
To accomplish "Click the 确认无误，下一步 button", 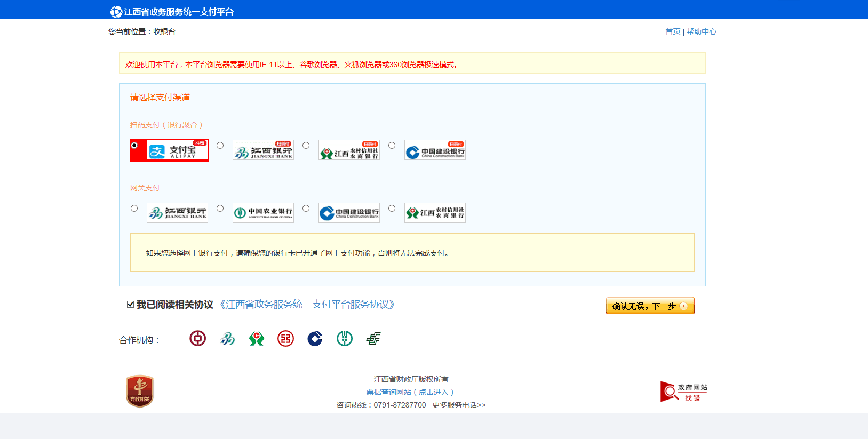I will coord(650,306).
